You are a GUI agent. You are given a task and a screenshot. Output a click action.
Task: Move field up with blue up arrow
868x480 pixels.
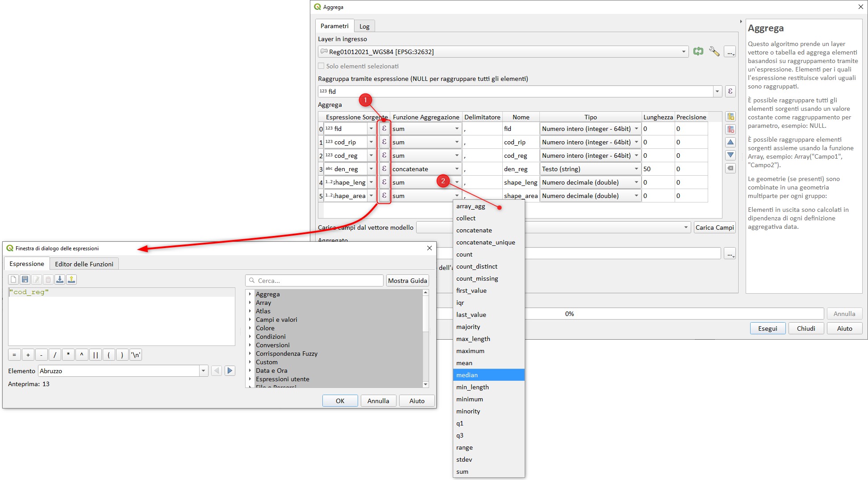click(730, 143)
